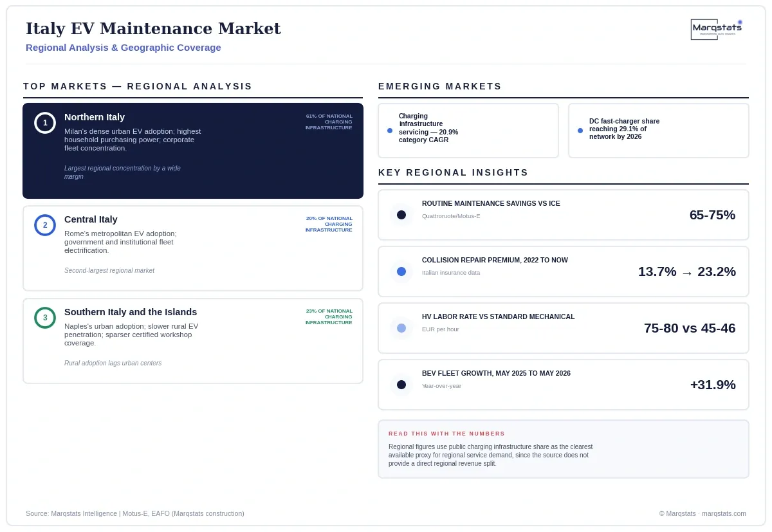Click the Naples's urban adoption description
The image size is (772, 532).
[131, 335]
